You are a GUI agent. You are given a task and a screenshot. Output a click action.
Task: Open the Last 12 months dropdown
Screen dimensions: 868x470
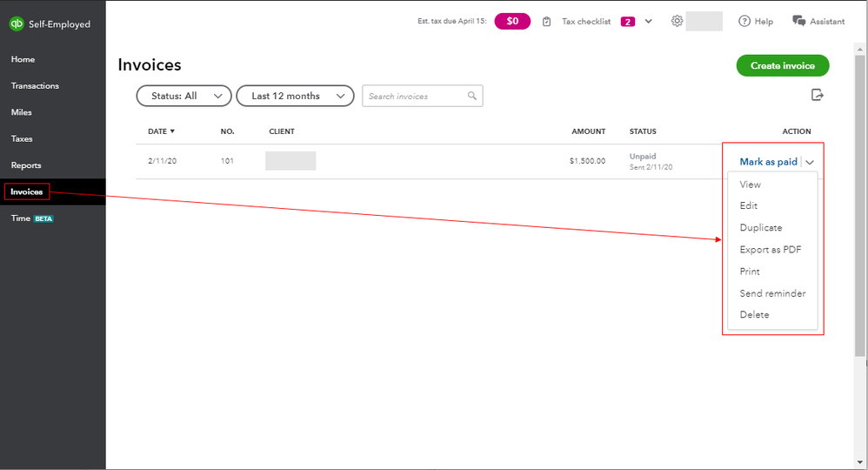295,96
